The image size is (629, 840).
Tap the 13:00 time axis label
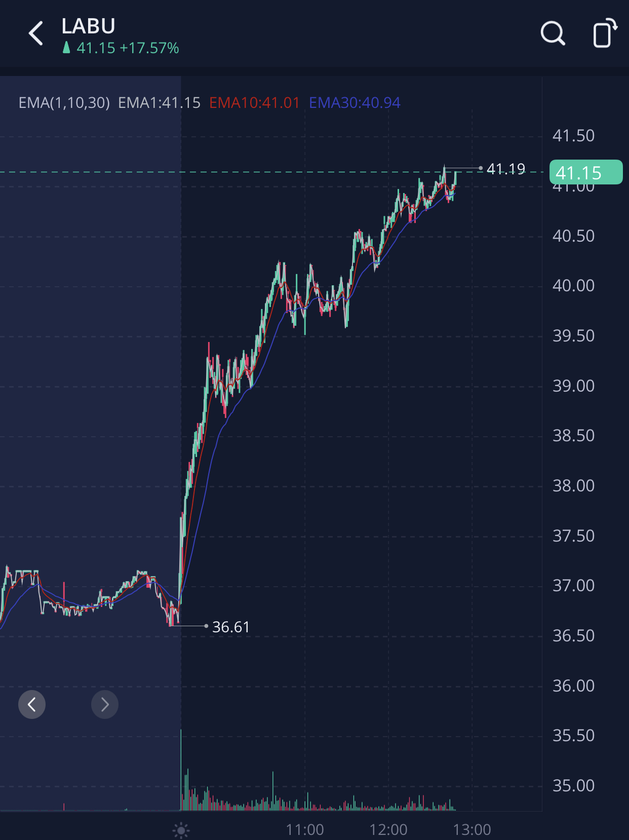pyautogui.click(x=472, y=830)
